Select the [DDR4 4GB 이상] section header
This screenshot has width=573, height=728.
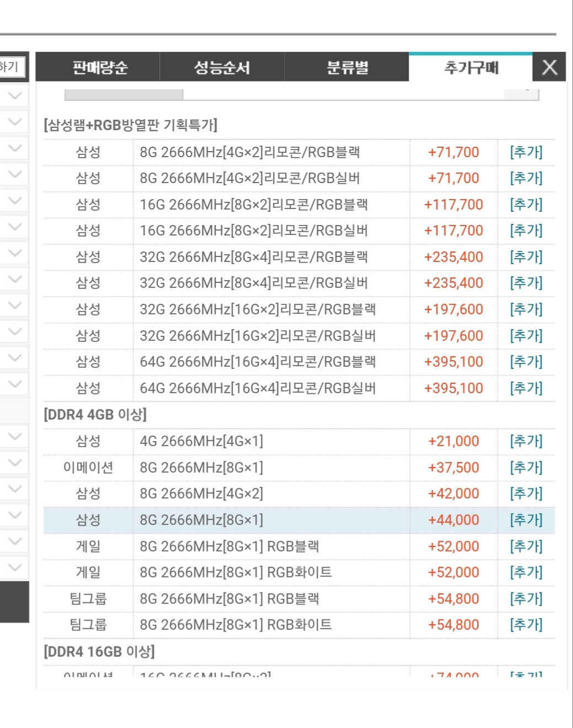95,415
